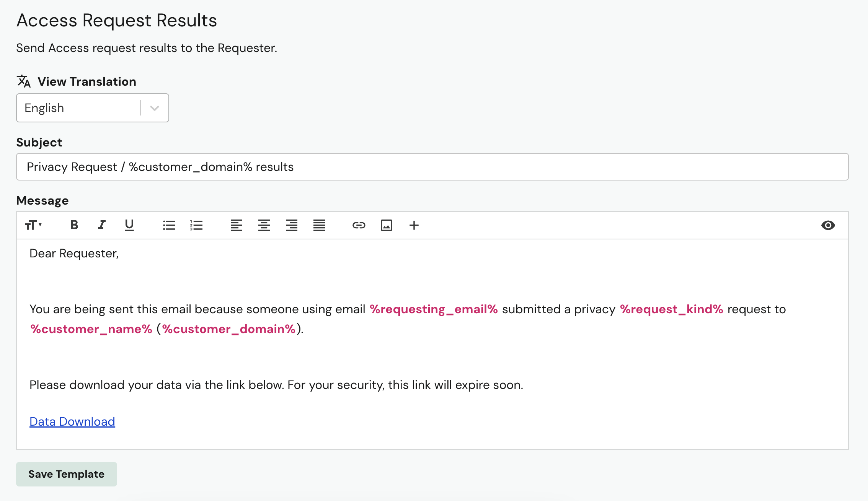Insert unordered bullet list
Image resolution: width=868 pixels, height=501 pixels.
point(168,226)
